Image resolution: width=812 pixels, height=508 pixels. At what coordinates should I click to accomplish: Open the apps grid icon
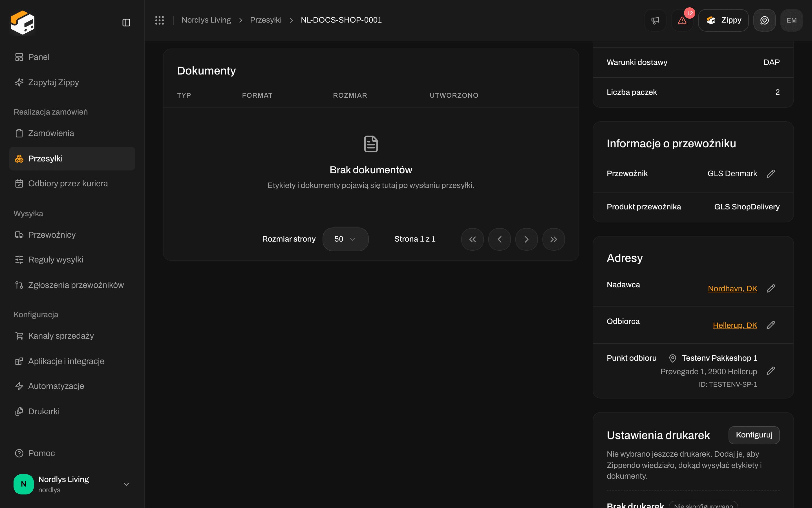click(x=159, y=20)
